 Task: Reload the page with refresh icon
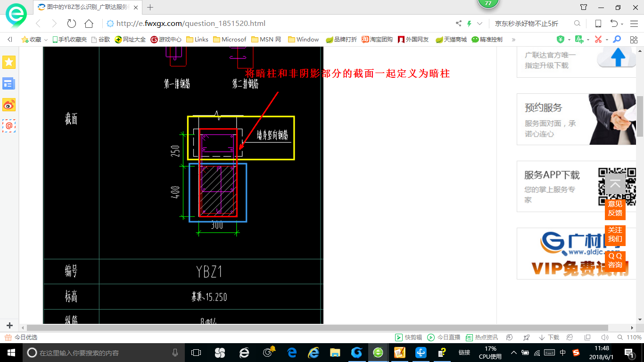[x=72, y=24]
